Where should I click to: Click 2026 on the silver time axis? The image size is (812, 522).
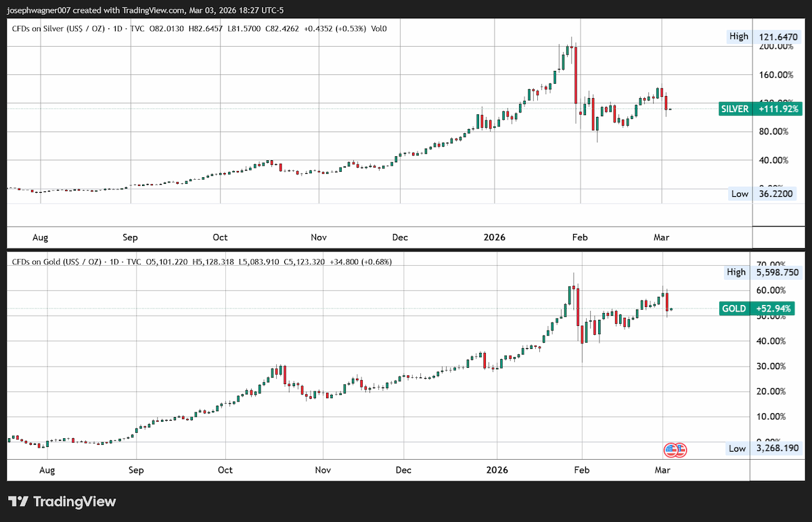pyautogui.click(x=496, y=237)
